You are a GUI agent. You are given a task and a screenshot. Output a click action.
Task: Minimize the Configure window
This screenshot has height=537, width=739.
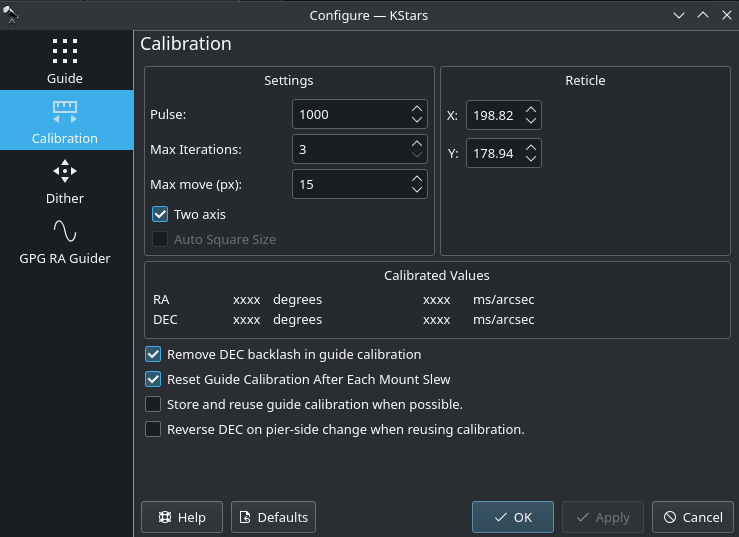(x=679, y=15)
